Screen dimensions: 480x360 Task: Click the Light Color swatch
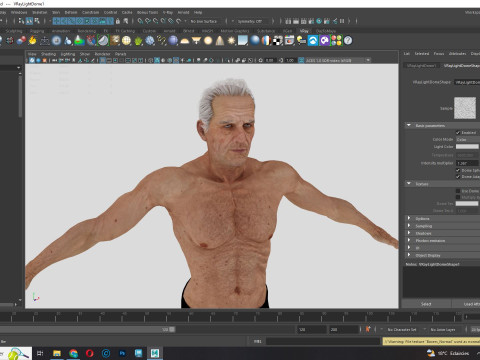click(467, 147)
